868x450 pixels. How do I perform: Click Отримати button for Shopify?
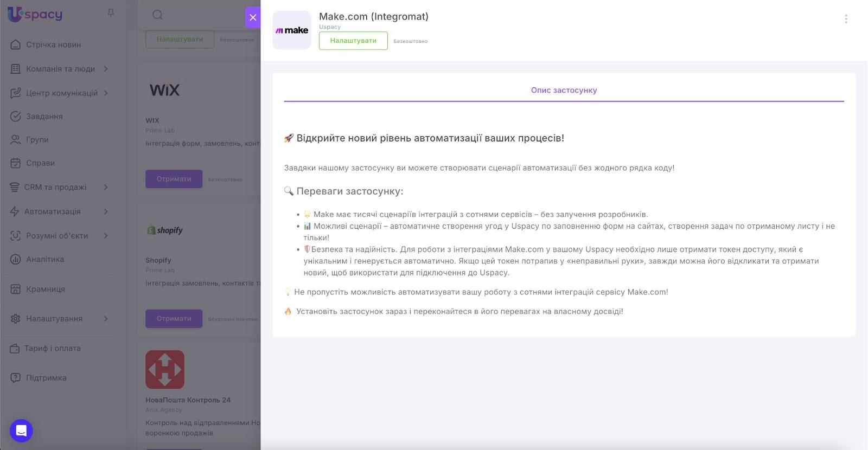click(174, 319)
